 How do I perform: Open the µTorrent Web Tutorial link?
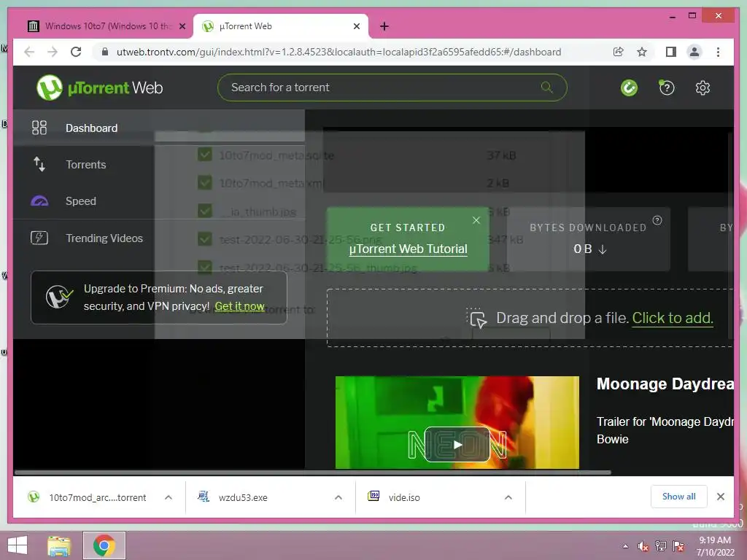[409, 249]
